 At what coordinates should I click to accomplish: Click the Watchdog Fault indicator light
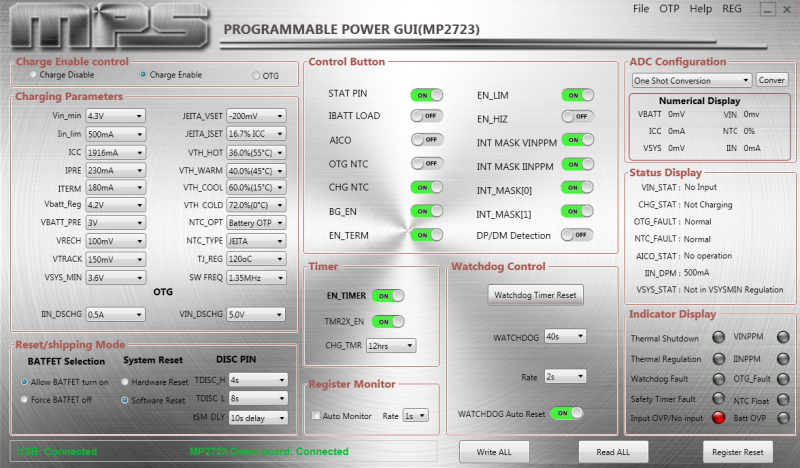(x=718, y=379)
